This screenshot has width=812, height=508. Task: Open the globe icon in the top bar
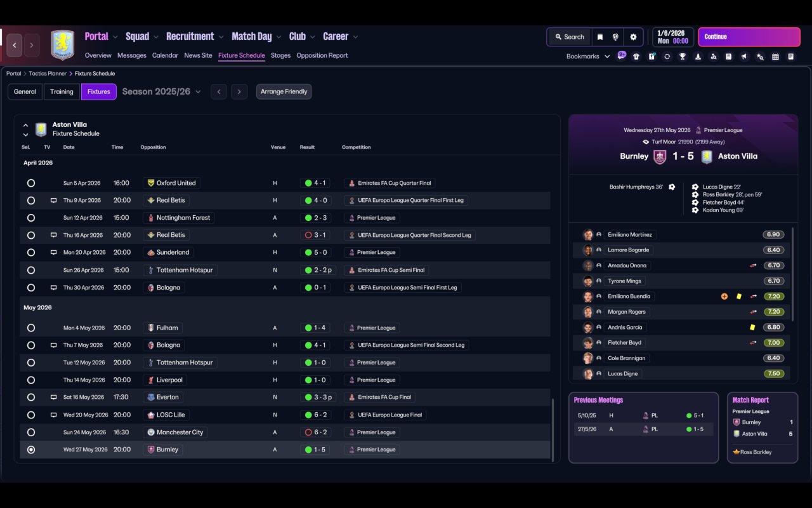click(615, 37)
